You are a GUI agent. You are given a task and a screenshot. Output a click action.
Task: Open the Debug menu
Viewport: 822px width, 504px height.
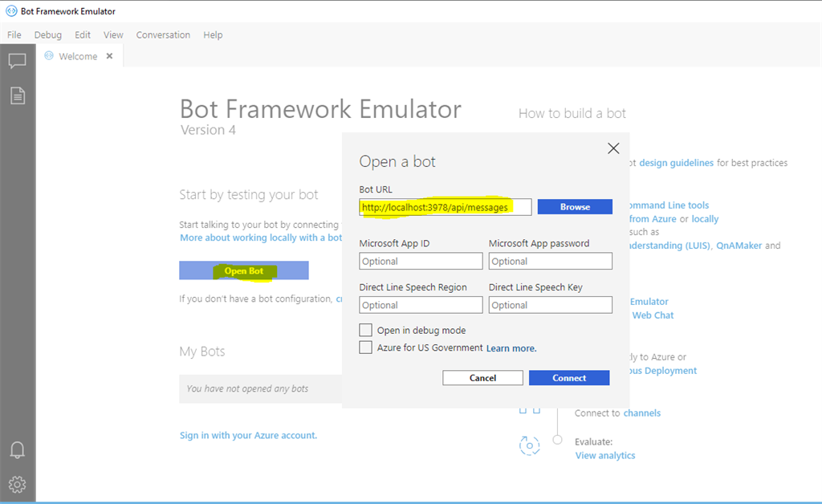tap(47, 35)
